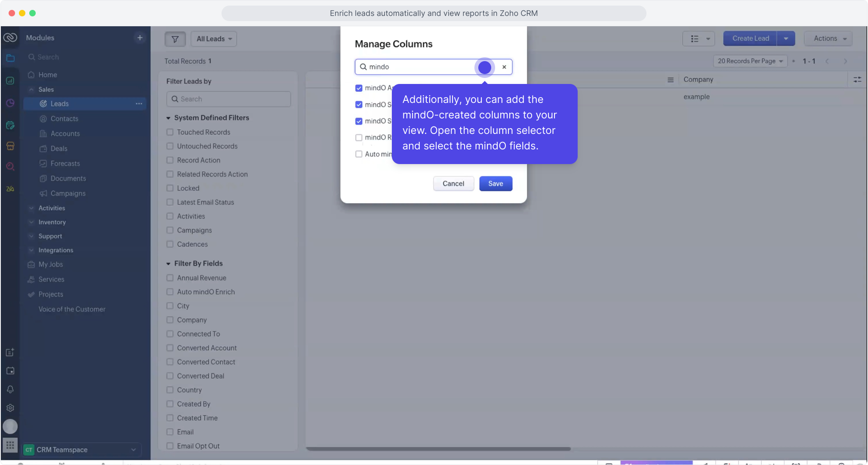Open the settings gear in the left sidebar
868x465 pixels.
10,408
